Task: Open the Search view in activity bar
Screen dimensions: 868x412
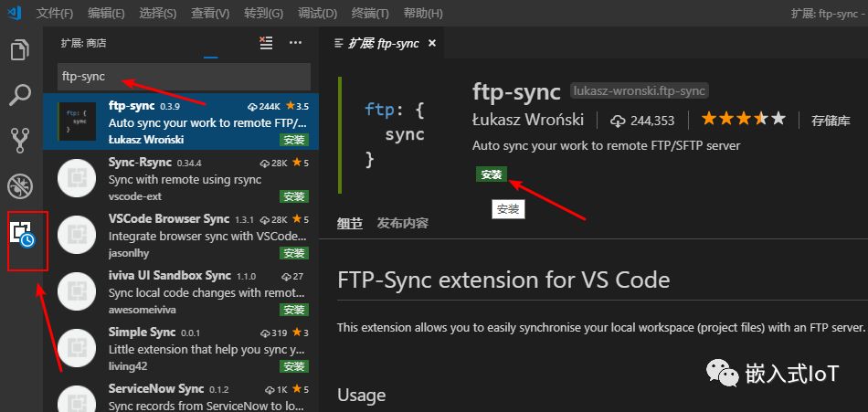Action: point(20,94)
